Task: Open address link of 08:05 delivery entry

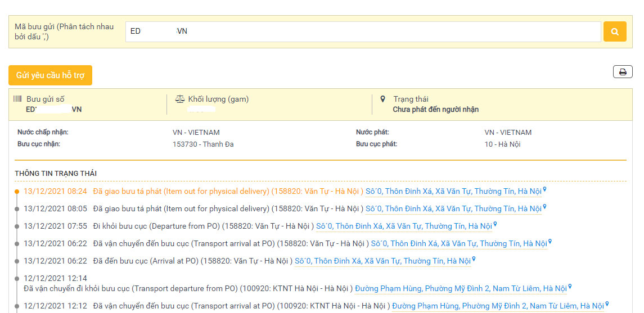Action: pyautogui.click(x=453, y=209)
